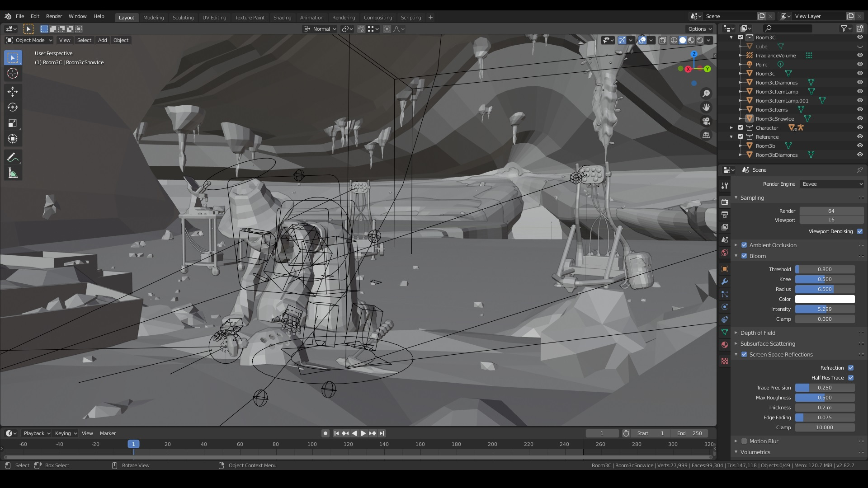Switch to the Shading workspace tab
This screenshot has height=488, width=868.
(282, 18)
